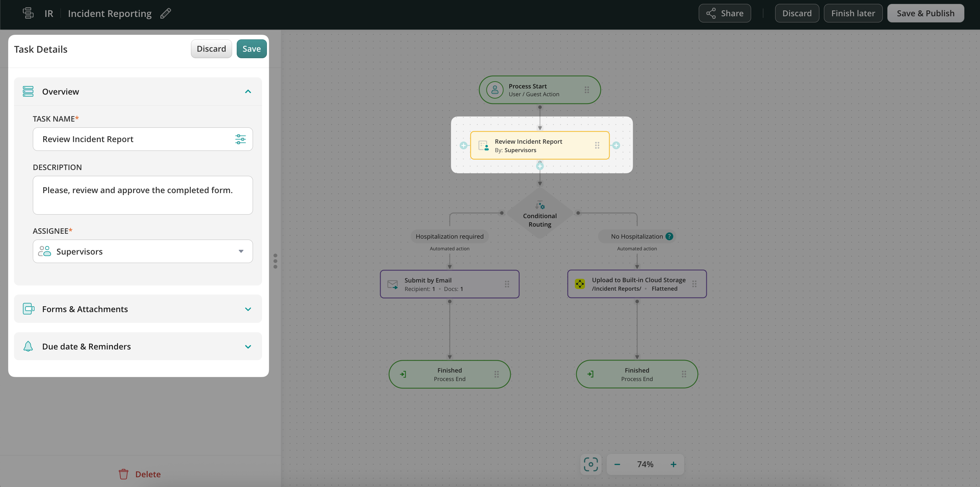Click the help icon beside No Hospitalization
Screen dimensions: 980x487
(669, 236)
